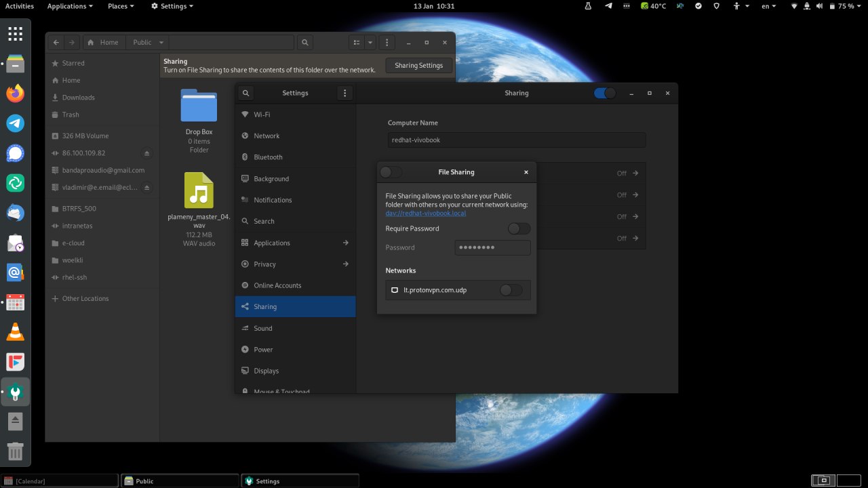Open the Settings app menu in top bar
This screenshot has width=868, height=488.
click(x=172, y=6)
